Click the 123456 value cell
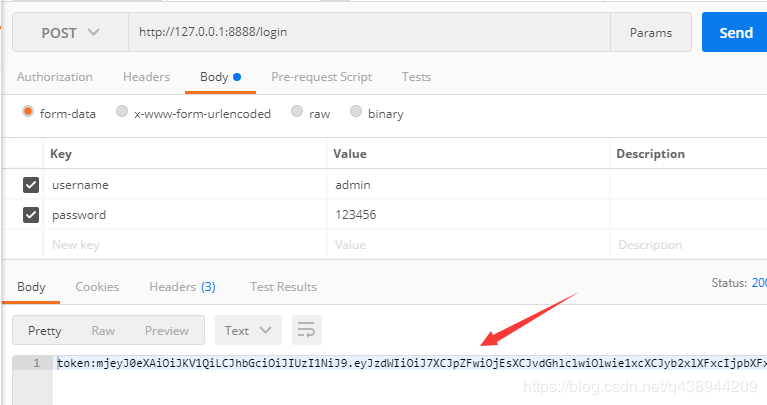 pos(468,215)
